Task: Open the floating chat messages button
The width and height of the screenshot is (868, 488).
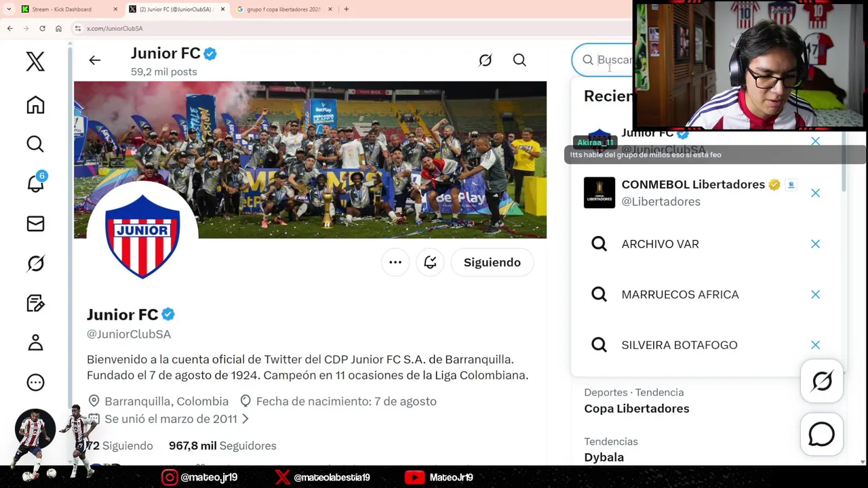Action: [x=822, y=434]
